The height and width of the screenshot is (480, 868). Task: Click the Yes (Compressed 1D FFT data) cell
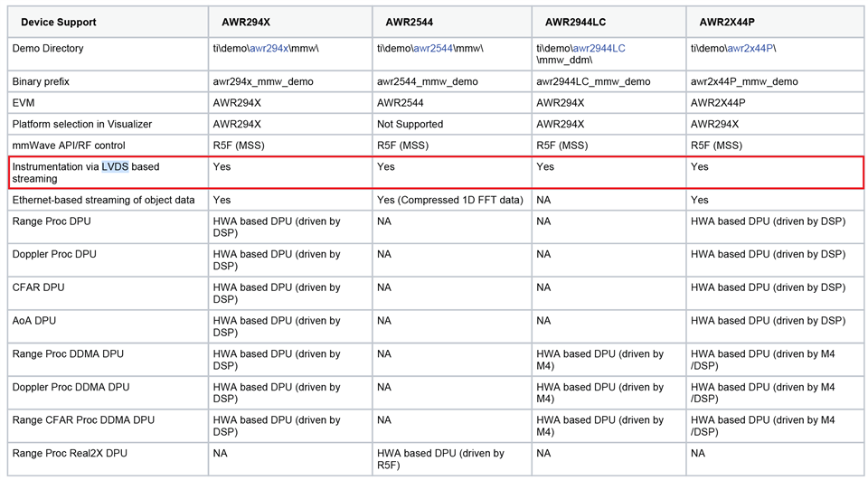tap(452, 200)
